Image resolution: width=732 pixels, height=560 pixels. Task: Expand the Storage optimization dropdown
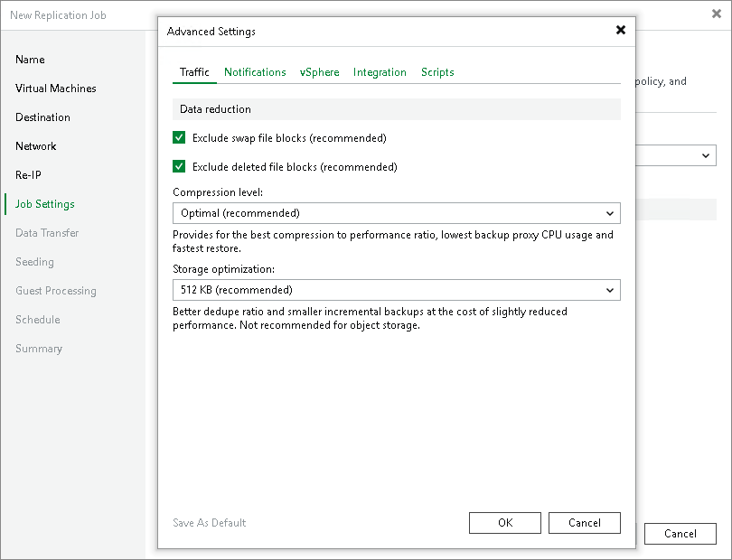tap(397, 290)
